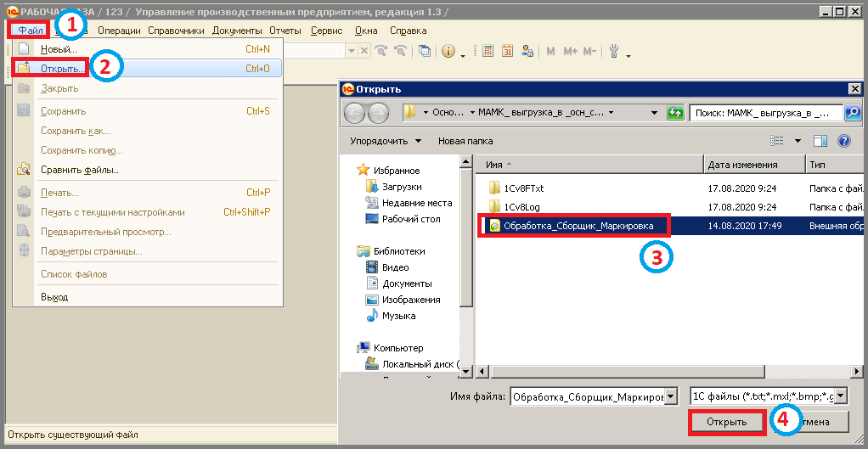Screen dimensions: 868x449
Task: Click the tools wrench icon
Action: (x=613, y=52)
